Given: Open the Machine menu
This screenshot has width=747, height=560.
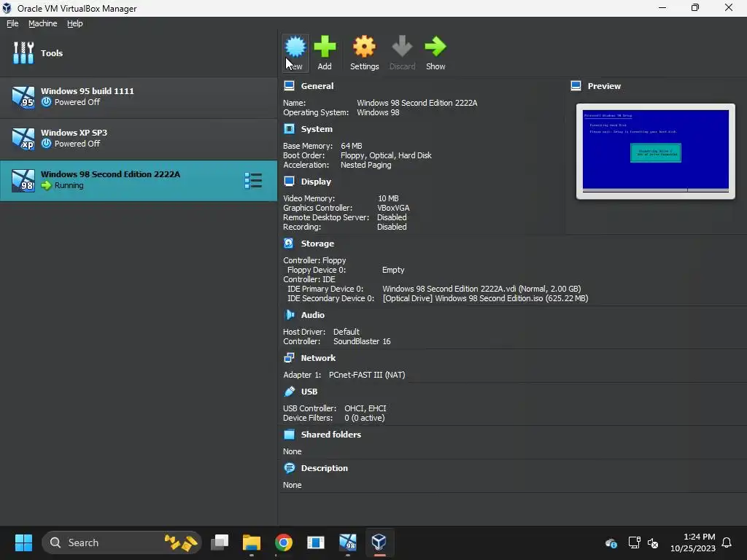Looking at the screenshot, I should click(x=43, y=23).
